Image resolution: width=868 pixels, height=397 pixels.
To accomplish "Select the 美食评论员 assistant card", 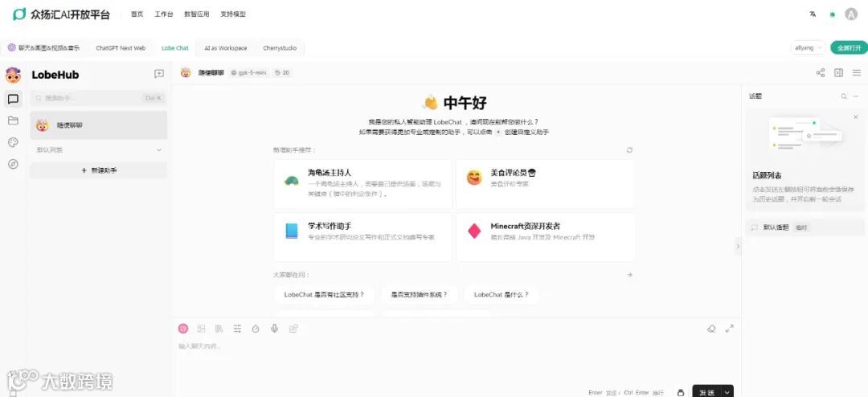I will click(545, 184).
